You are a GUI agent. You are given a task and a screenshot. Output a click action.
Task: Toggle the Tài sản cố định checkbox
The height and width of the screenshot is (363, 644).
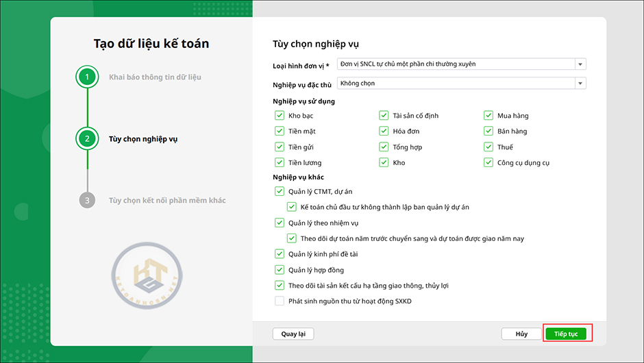(384, 116)
